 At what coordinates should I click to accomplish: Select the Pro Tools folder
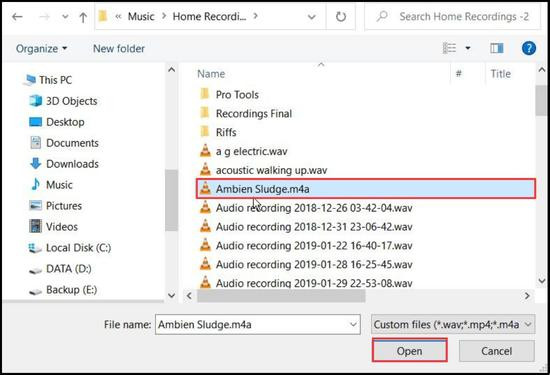click(x=237, y=95)
